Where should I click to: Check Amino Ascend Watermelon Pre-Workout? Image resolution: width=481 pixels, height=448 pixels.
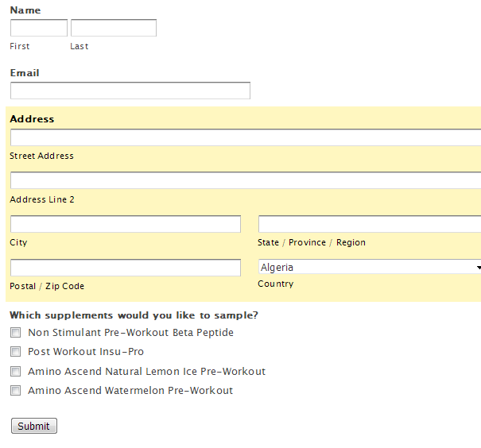click(16, 390)
